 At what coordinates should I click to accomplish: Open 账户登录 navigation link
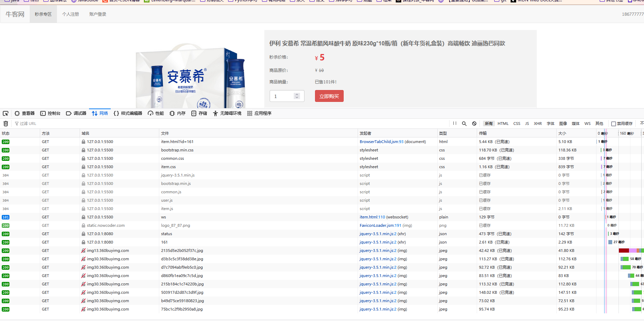[x=98, y=14]
